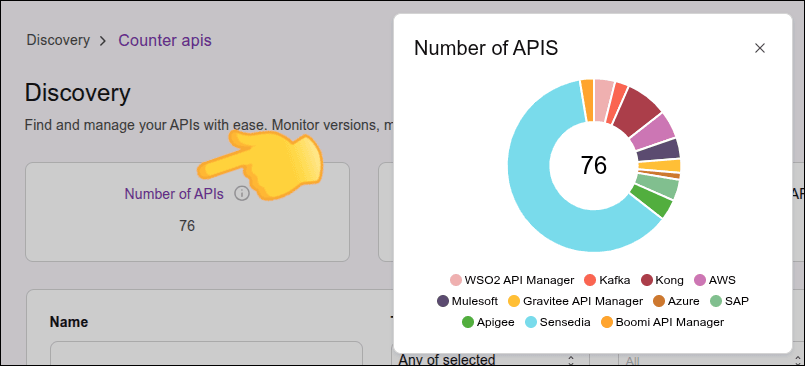The image size is (805, 366).
Task: Click Boomi API Manager legend item
Action: (662, 322)
